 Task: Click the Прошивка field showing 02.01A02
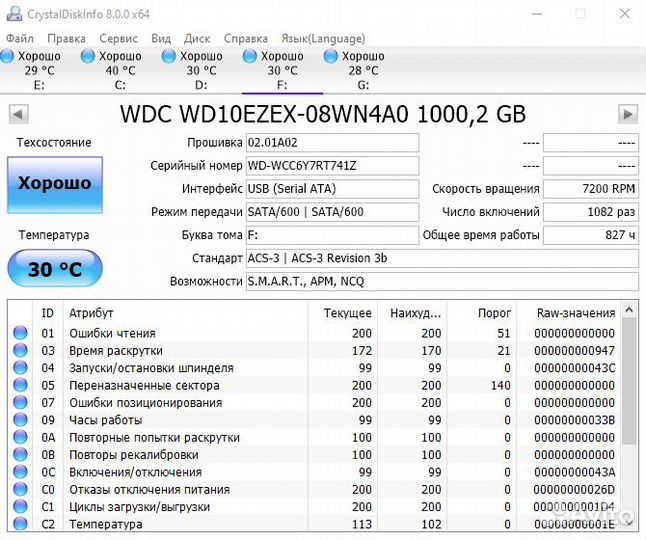coord(332,143)
